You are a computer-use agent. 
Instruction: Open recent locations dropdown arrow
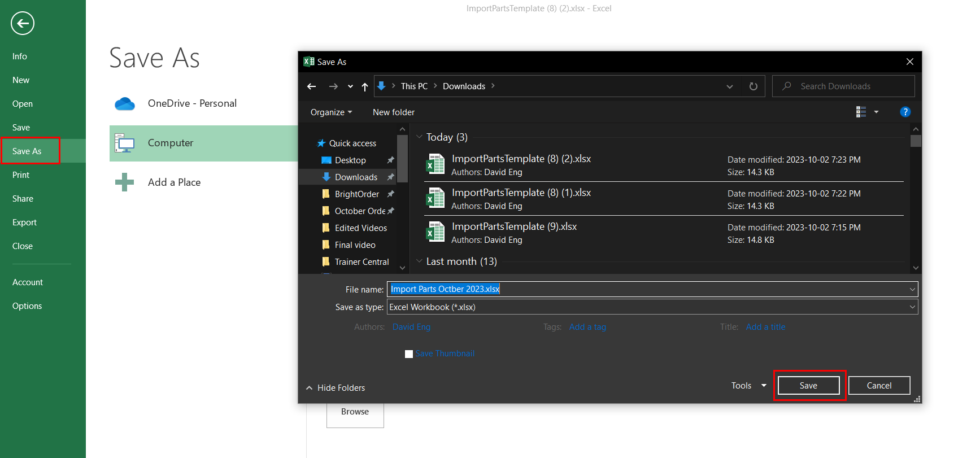click(x=350, y=86)
